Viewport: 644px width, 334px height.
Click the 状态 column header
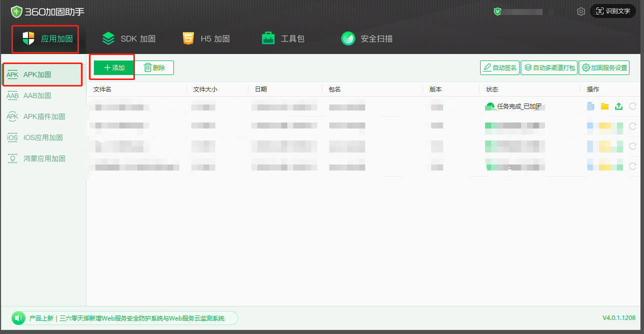[492, 89]
